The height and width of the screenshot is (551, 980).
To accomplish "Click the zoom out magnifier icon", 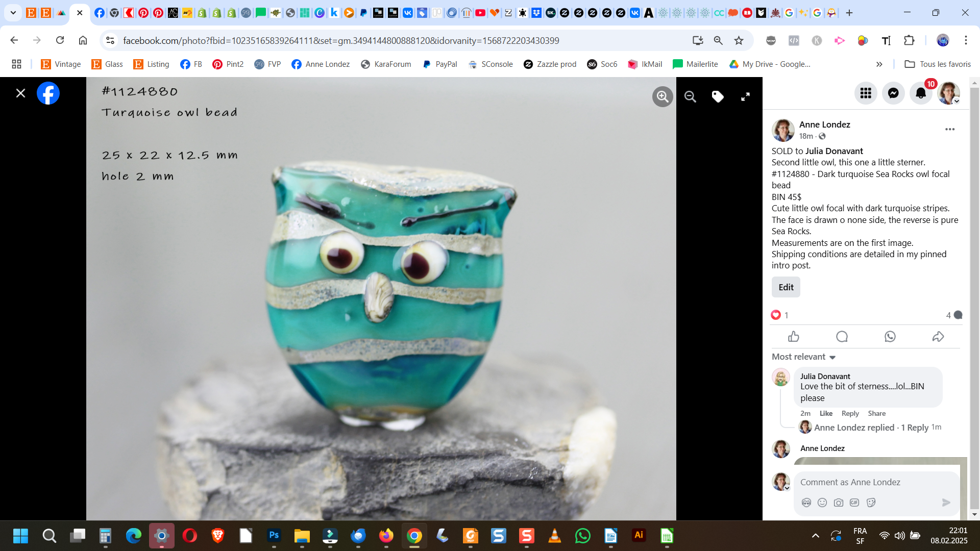I will click(690, 96).
